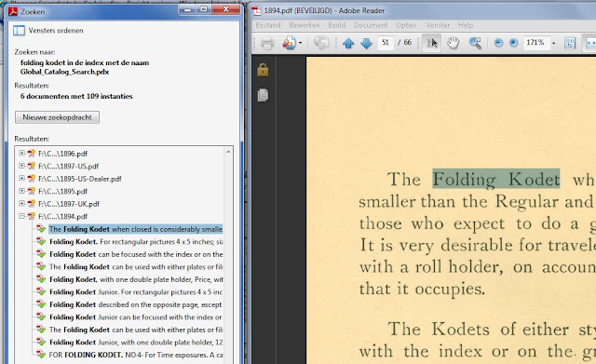Screen dimensions: 596x364
Task: Select the Hand tool
Action: [454, 43]
